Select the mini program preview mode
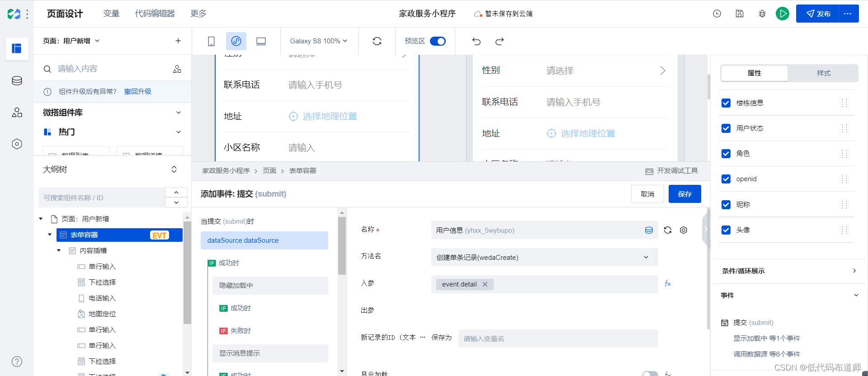This screenshot has height=376, width=868. tap(236, 41)
